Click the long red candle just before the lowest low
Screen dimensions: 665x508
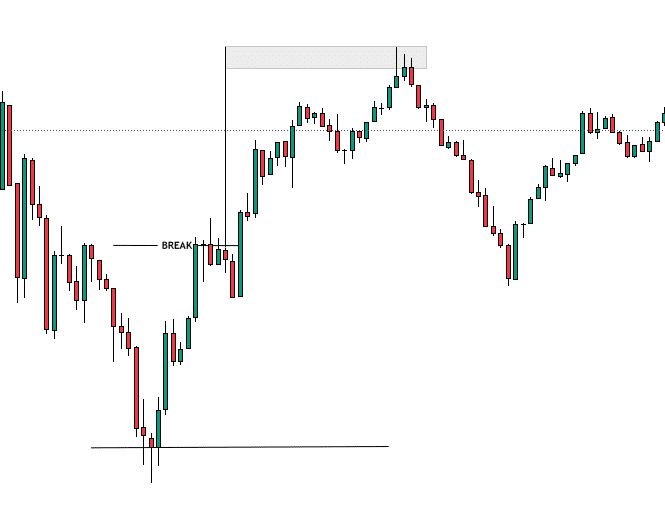pos(136,389)
